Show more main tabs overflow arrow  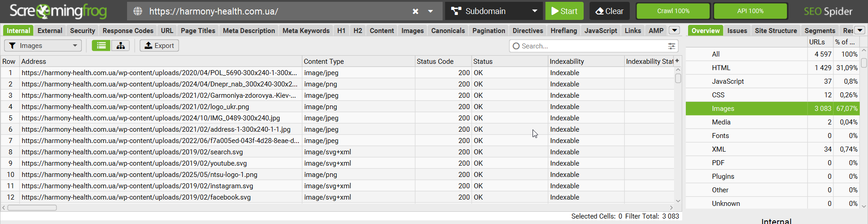point(674,30)
